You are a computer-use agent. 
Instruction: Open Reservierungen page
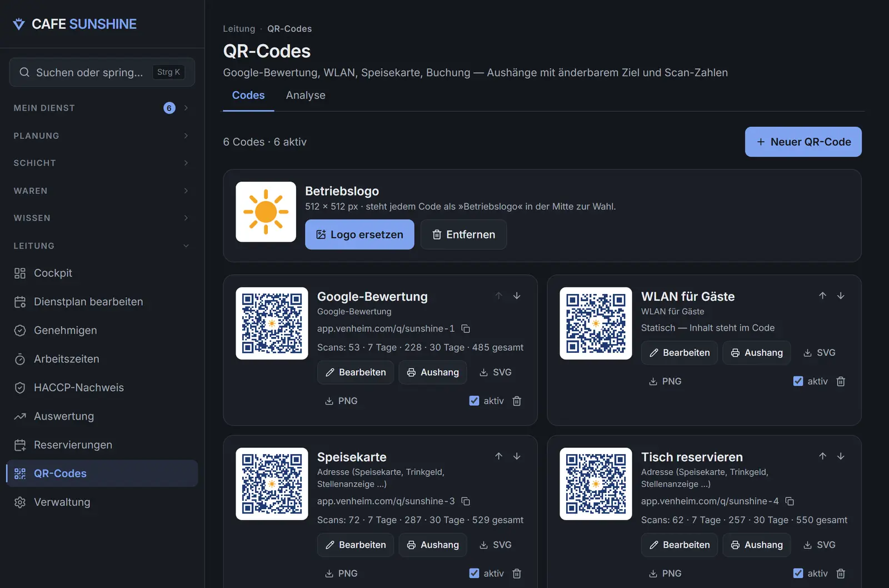click(102, 445)
